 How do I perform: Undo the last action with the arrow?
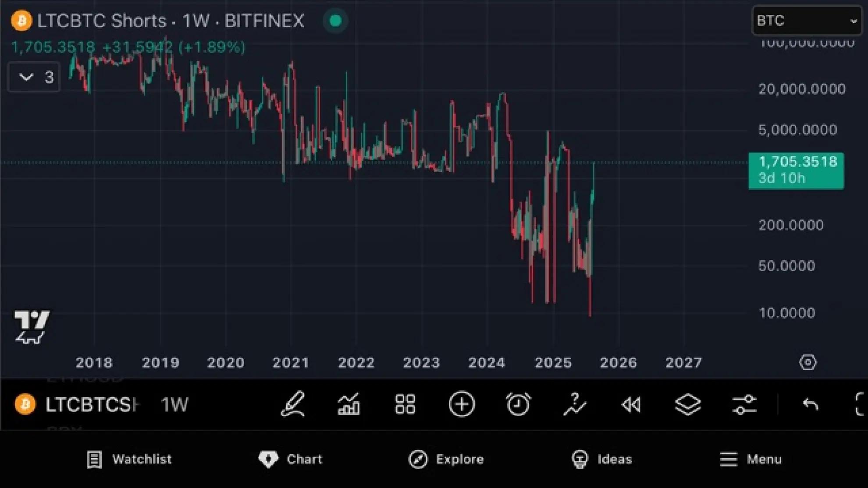click(810, 404)
